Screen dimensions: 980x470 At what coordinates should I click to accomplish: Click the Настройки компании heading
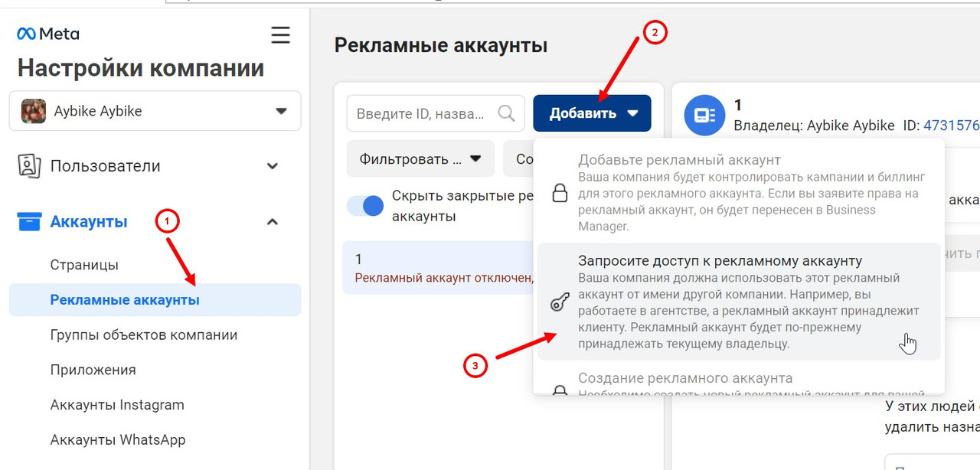point(141,68)
